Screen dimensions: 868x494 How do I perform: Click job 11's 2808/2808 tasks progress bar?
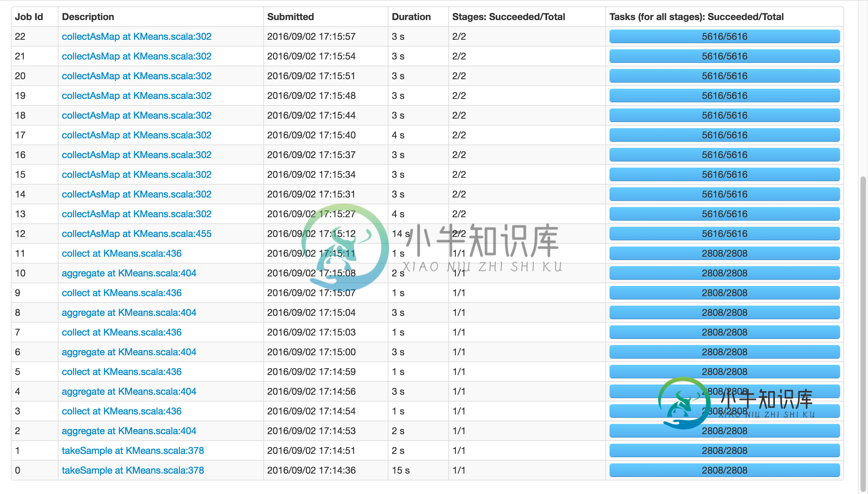point(724,253)
